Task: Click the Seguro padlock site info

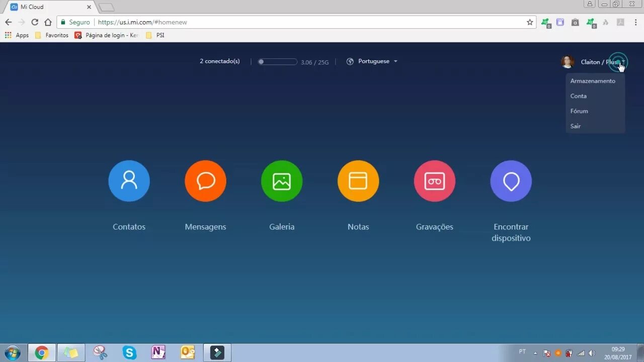Action: pyautogui.click(x=75, y=22)
